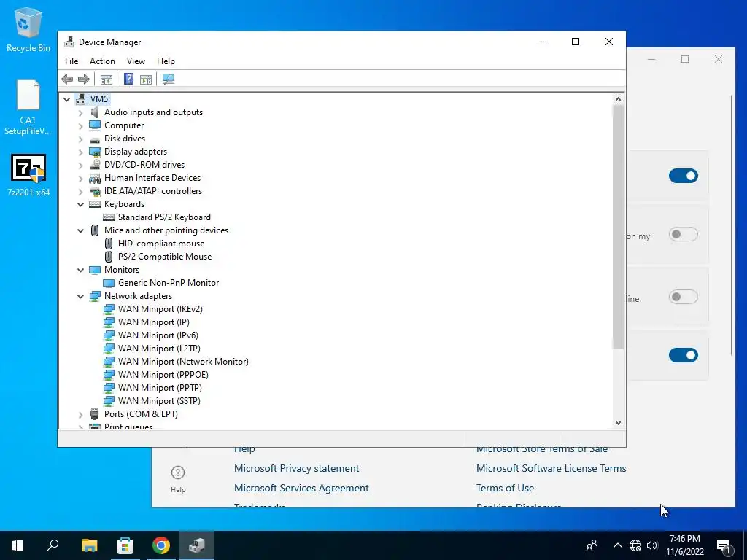Click the DVD/CD-ROM drives disc icon
Screen dimensions: 747x560
pyautogui.click(x=95, y=165)
